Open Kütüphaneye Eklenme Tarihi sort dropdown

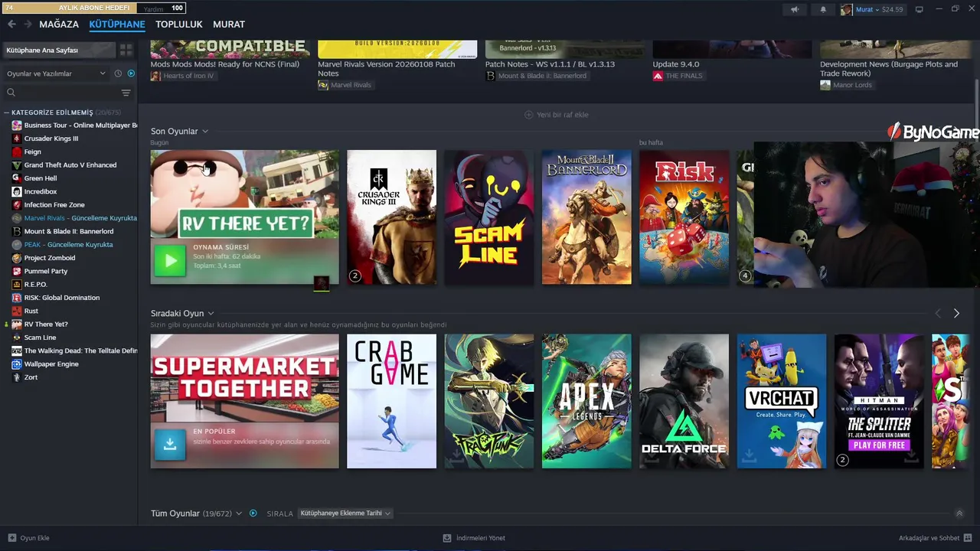point(345,514)
